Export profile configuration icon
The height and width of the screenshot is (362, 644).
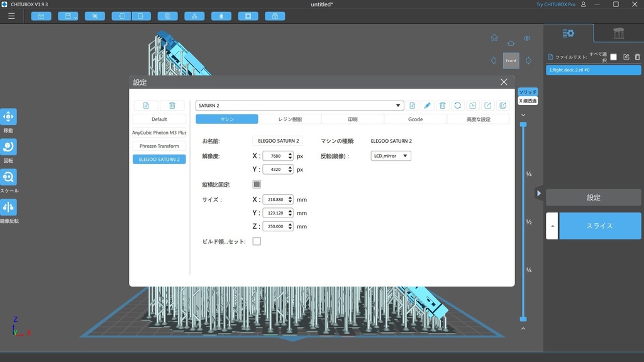pos(487,106)
